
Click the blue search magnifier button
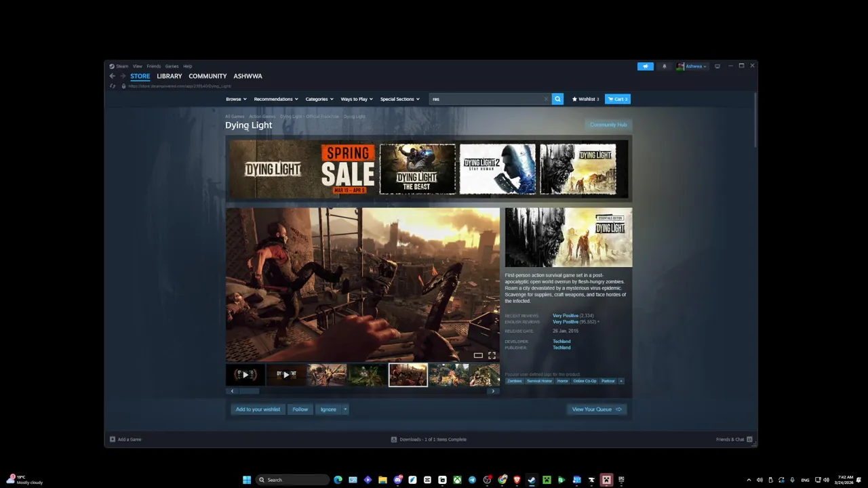tap(557, 99)
